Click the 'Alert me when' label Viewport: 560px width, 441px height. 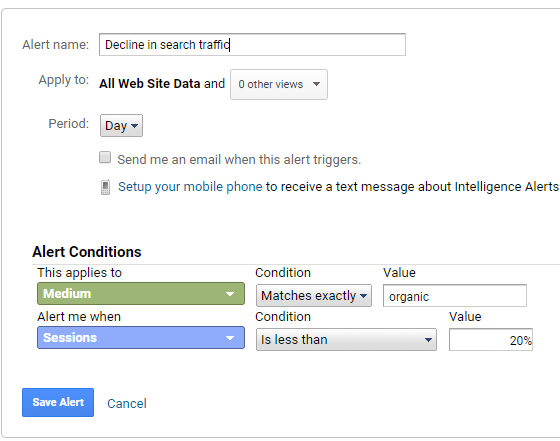pos(79,317)
